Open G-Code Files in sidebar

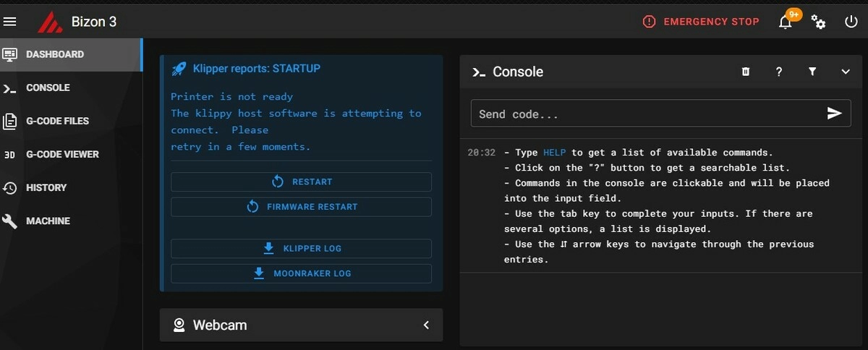point(57,121)
